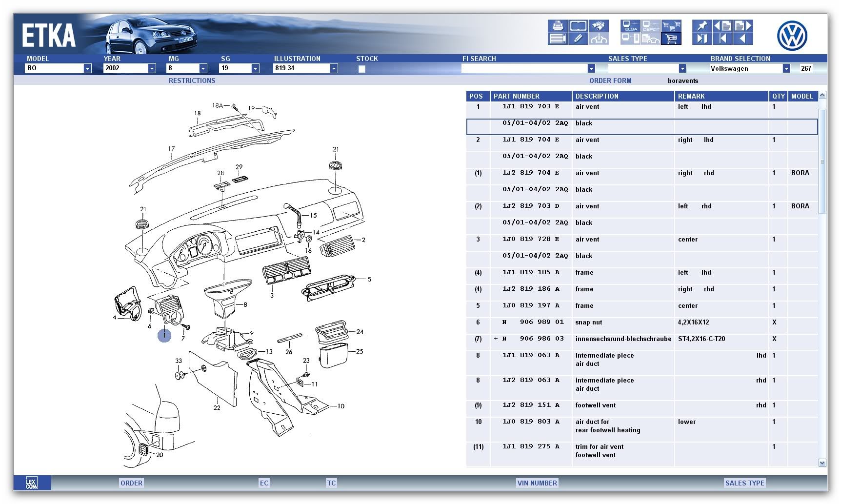This screenshot has width=841, height=504.
Task: Select part number 1J1 819 703 E
Action: pos(531,106)
